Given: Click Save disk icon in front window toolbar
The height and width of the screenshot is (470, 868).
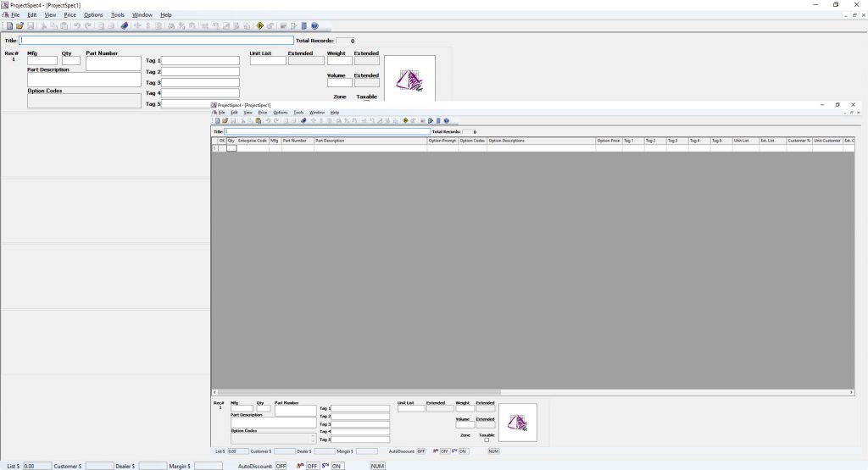Looking at the screenshot, I should pyautogui.click(x=233, y=120).
